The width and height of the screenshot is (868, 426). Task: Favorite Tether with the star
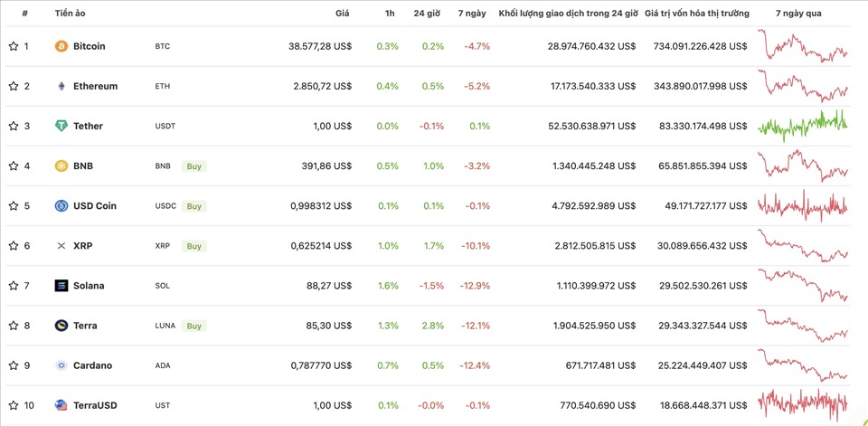tap(14, 127)
